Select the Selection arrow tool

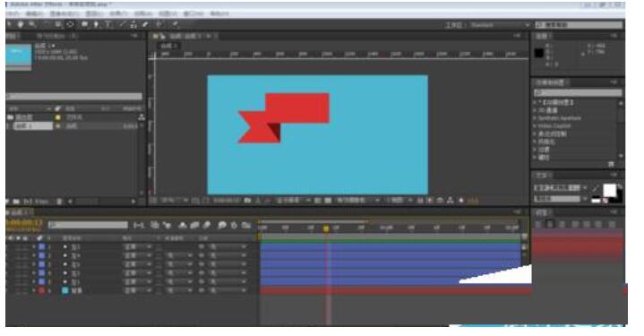coord(9,25)
